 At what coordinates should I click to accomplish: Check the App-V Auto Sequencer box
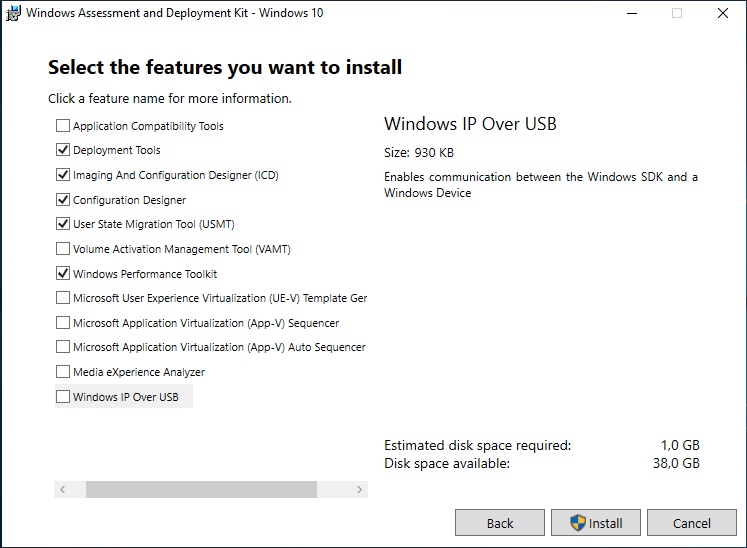pyautogui.click(x=63, y=347)
